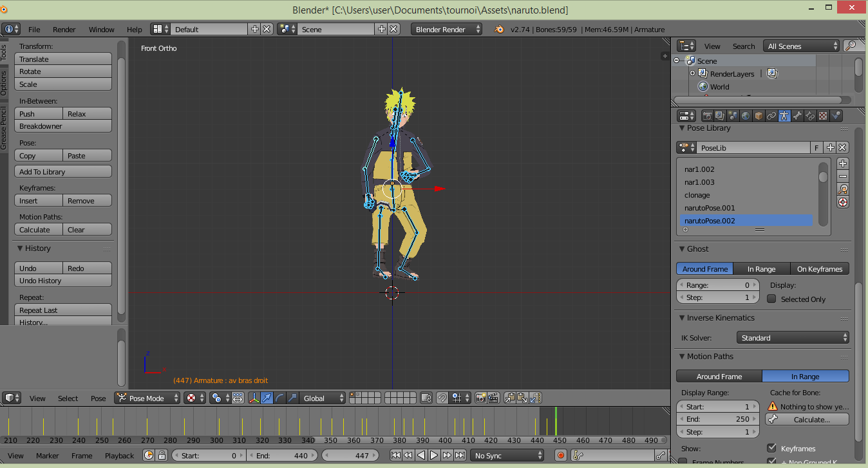
Task: Open the Global transform orientation dropdown
Action: coord(324,398)
